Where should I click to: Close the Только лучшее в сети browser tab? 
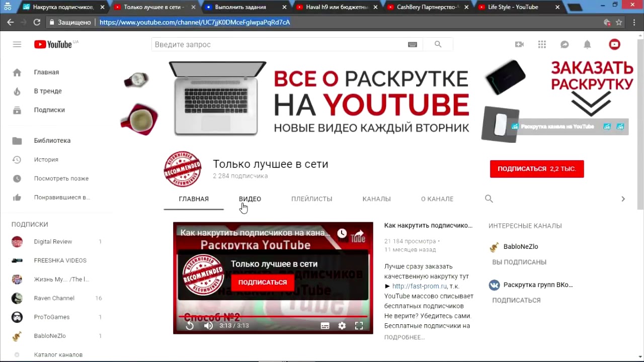194,8
